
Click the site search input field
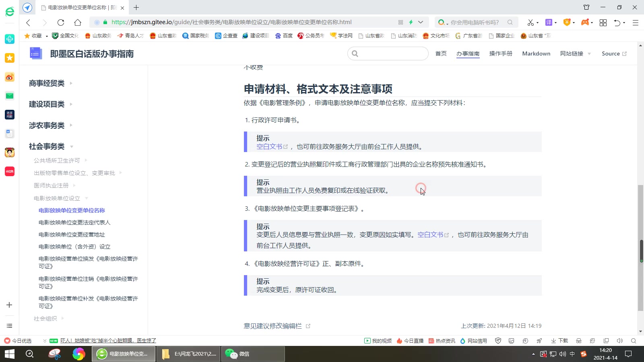(388, 53)
